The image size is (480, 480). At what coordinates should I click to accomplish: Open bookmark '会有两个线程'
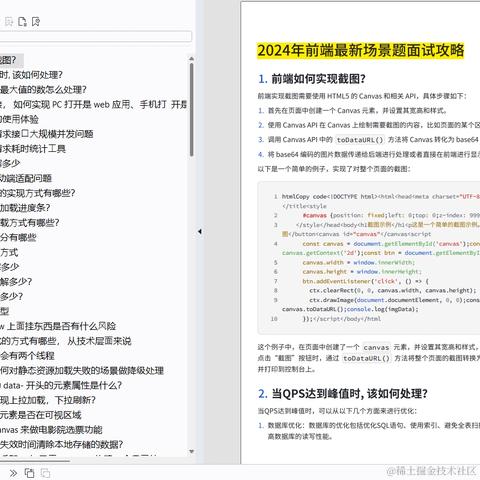[x=27, y=356]
